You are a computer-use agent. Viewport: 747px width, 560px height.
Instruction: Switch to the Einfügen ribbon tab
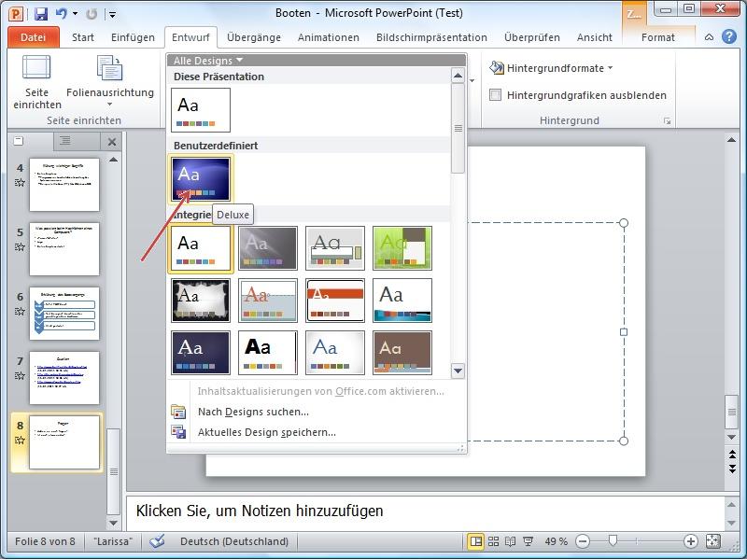[x=133, y=37]
